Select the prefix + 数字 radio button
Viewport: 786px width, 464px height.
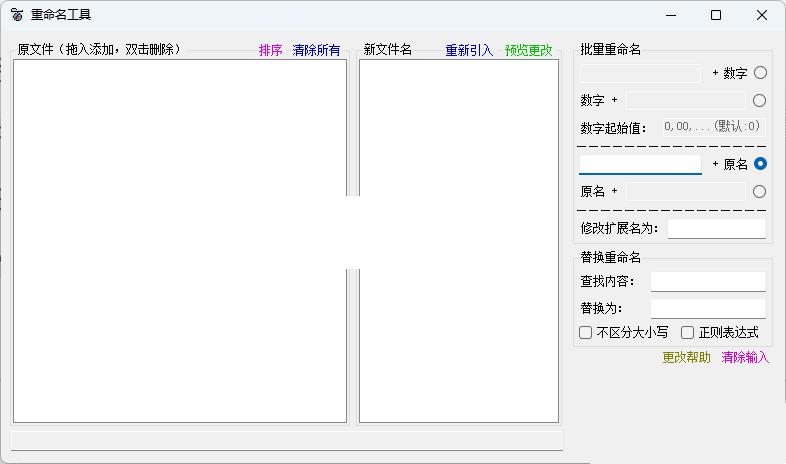(x=760, y=73)
